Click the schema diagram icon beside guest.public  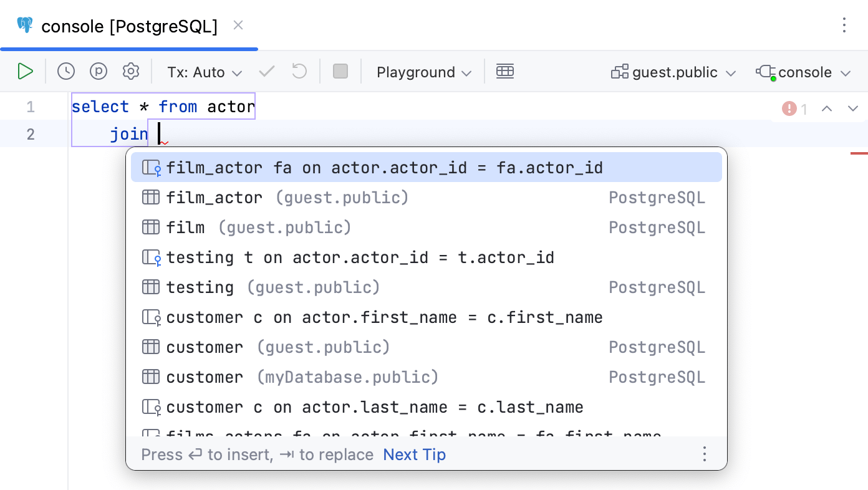coord(619,71)
